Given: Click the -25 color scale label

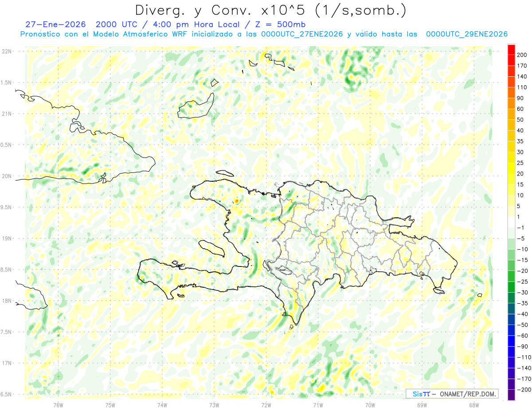Looking at the screenshot, I should pyautogui.click(x=522, y=282).
